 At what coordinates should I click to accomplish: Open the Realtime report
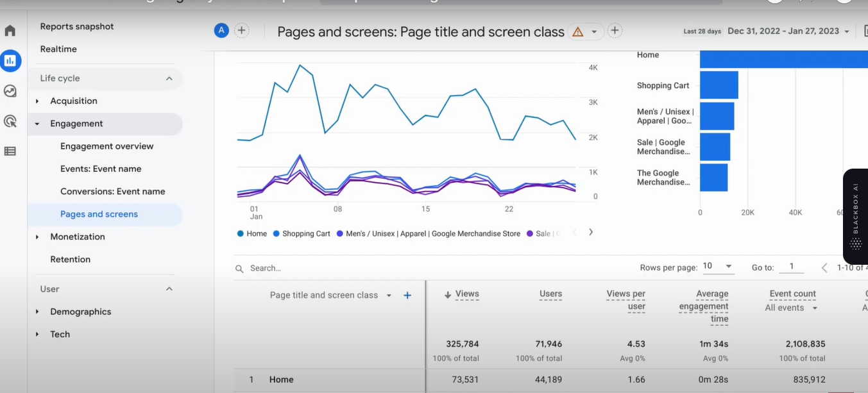[58, 49]
